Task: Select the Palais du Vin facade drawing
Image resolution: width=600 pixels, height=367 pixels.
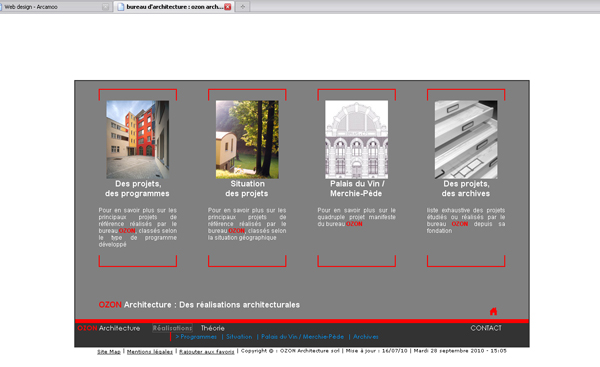Action: (x=356, y=139)
